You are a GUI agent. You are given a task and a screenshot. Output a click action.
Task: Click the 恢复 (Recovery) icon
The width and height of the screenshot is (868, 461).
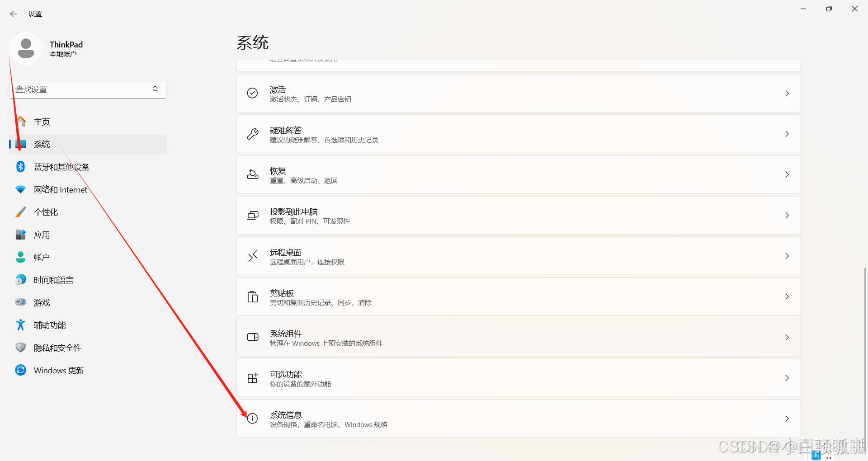click(252, 174)
